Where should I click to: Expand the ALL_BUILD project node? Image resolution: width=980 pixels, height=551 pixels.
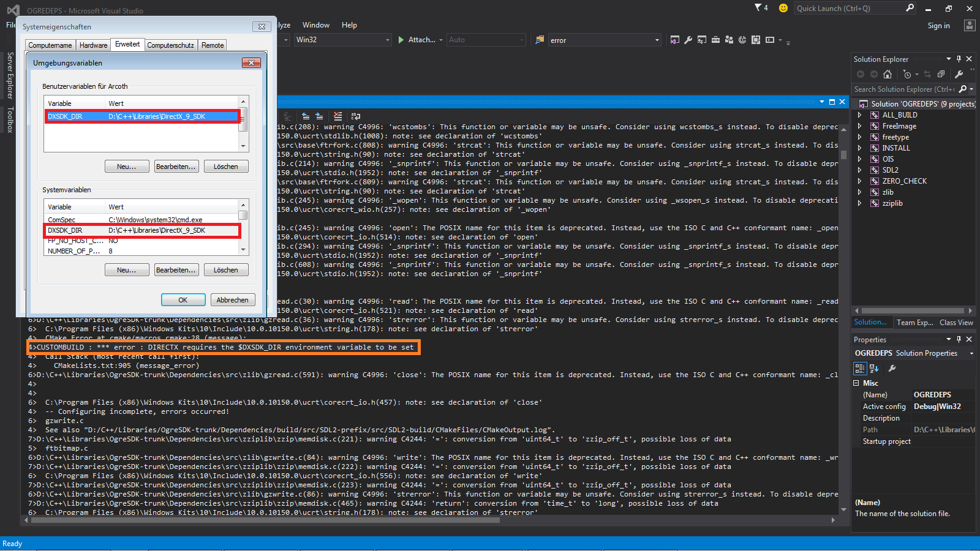click(859, 115)
